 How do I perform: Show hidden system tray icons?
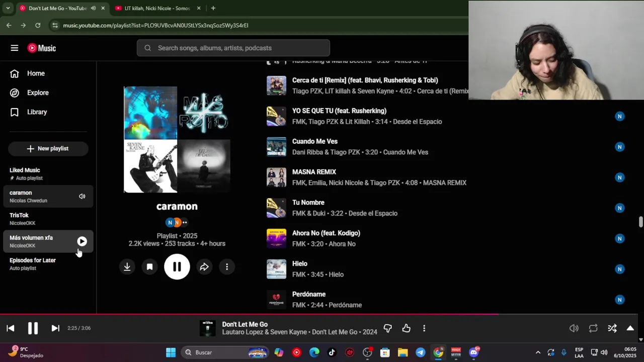pos(538,352)
